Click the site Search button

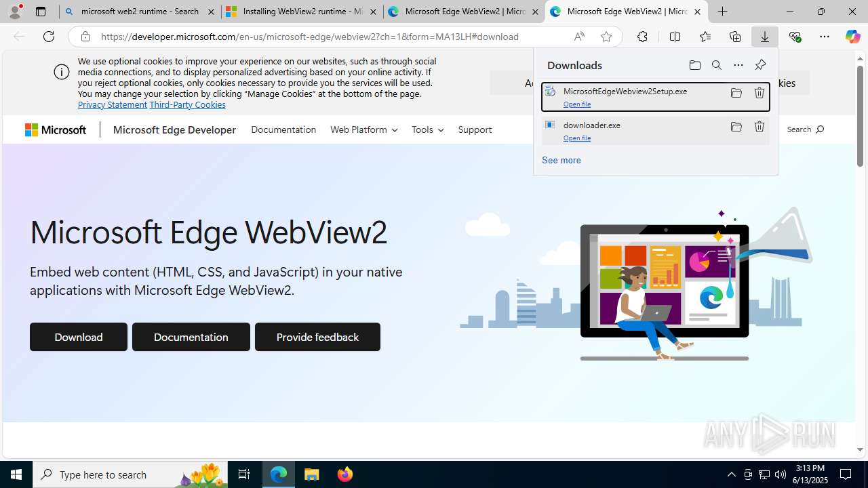806,129
